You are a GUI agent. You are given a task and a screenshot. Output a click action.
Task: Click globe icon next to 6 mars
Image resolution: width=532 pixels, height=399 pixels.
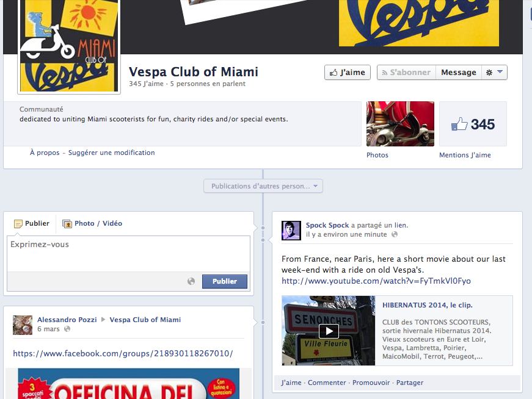(67, 329)
